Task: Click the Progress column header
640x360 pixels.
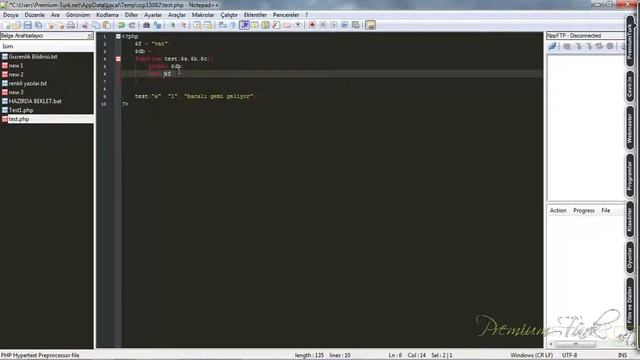Action: [x=584, y=211]
